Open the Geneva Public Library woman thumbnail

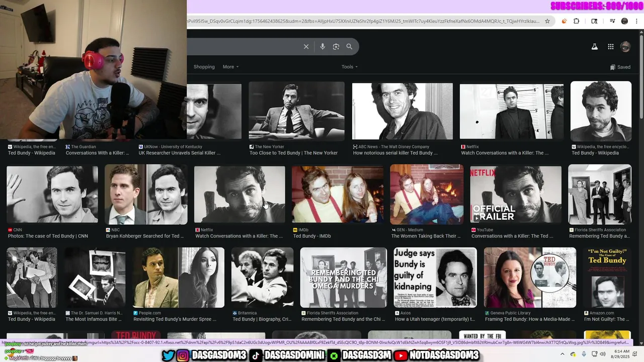(530, 277)
